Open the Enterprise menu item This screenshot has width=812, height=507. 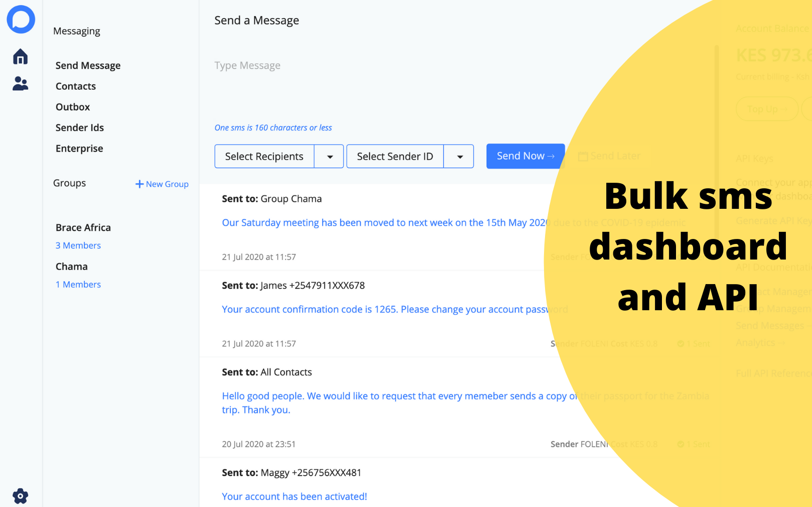coord(79,149)
